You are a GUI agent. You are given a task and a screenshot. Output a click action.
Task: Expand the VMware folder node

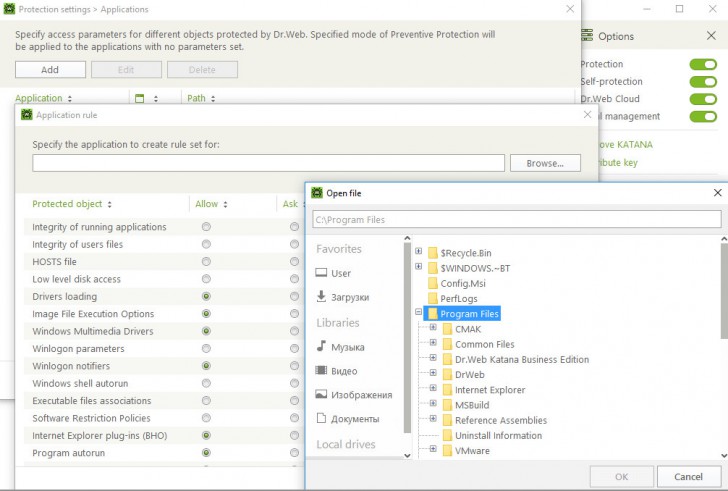pyautogui.click(x=433, y=450)
